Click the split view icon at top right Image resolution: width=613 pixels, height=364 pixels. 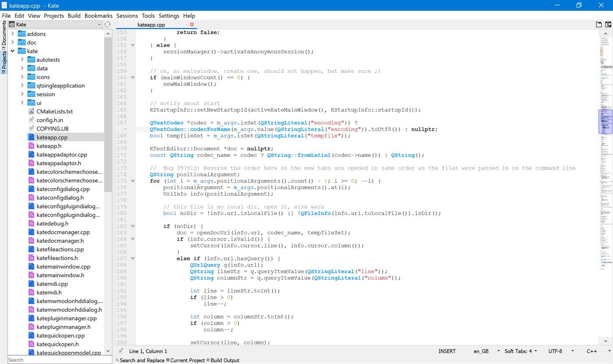[608, 25]
